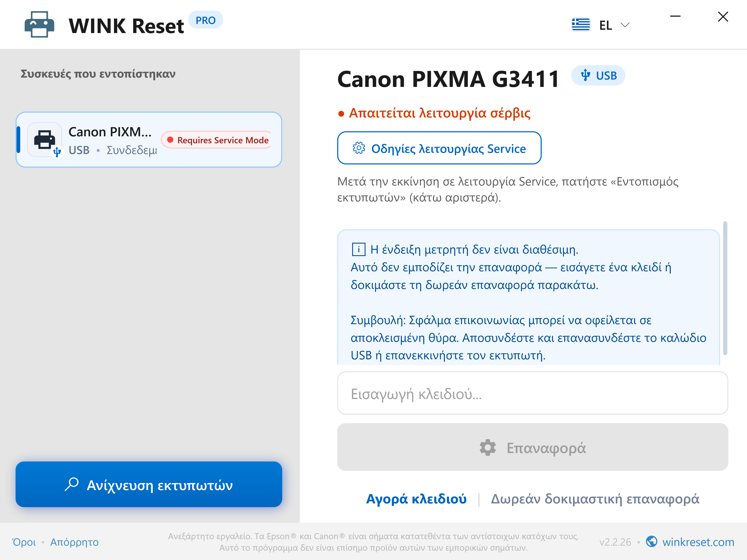This screenshot has width=747, height=560.
Task: Click the PRO badge next to WINK Reset
Action: [205, 20]
